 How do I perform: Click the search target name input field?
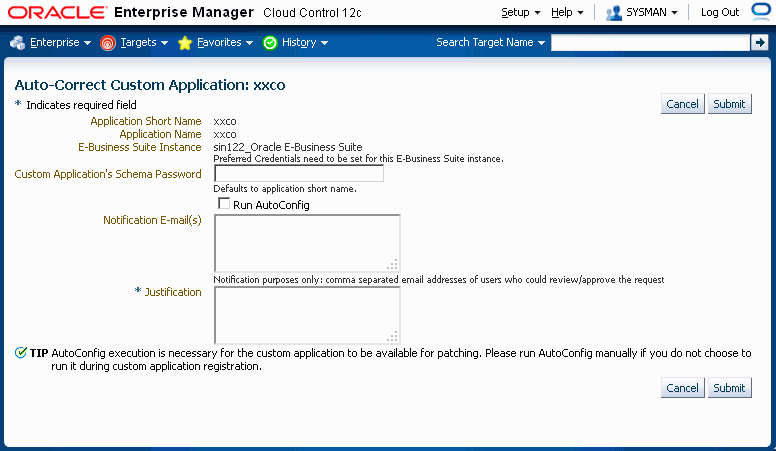650,43
